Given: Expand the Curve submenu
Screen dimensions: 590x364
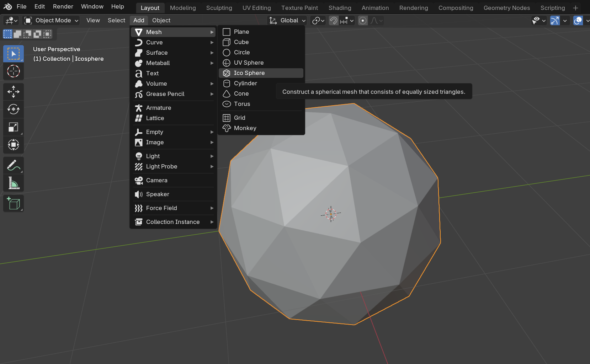Looking at the screenshot, I should pos(173,42).
